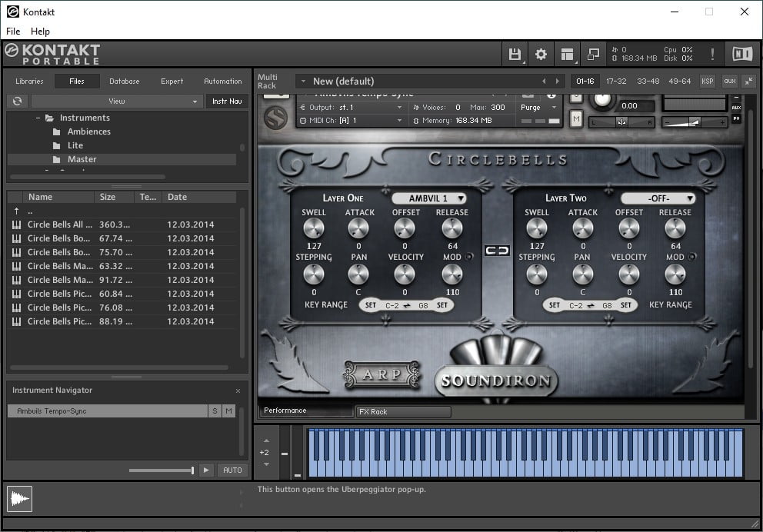
Task: Click the Layer One Release knob
Action: (x=452, y=228)
